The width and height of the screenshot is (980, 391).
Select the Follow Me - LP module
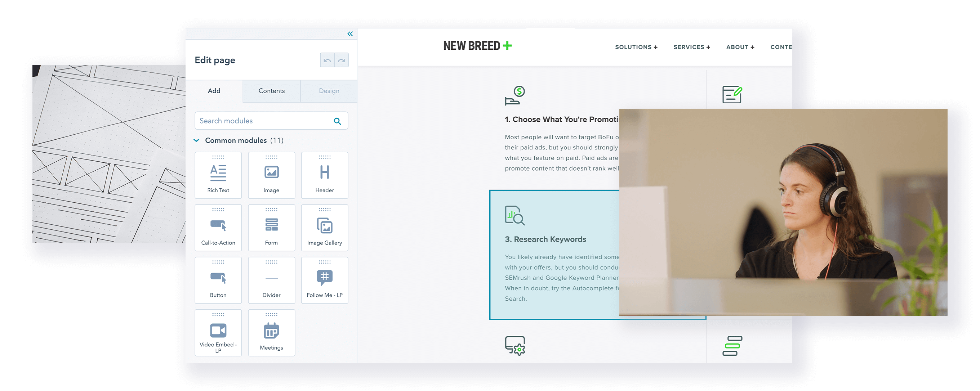point(325,280)
